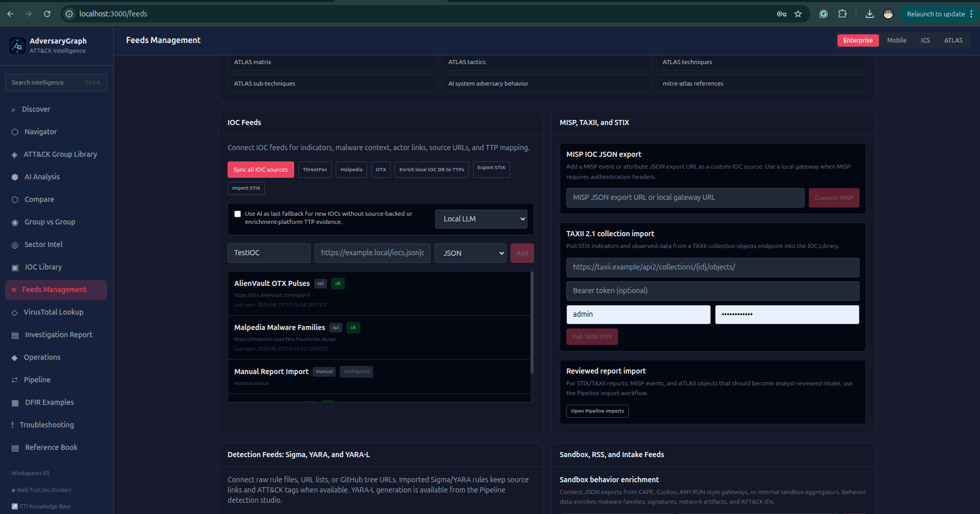980x514 pixels.
Task: Click the Connect MISP button
Action: coord(834,198)
